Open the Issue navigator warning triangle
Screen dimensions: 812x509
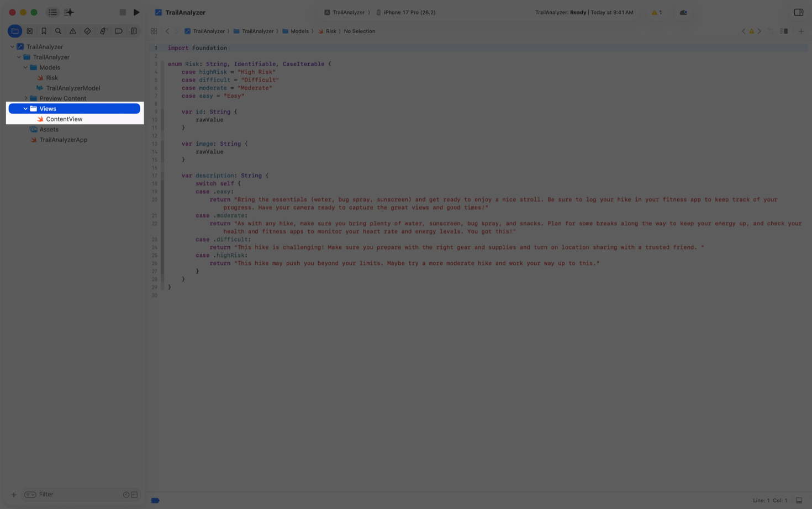(73, 31)
